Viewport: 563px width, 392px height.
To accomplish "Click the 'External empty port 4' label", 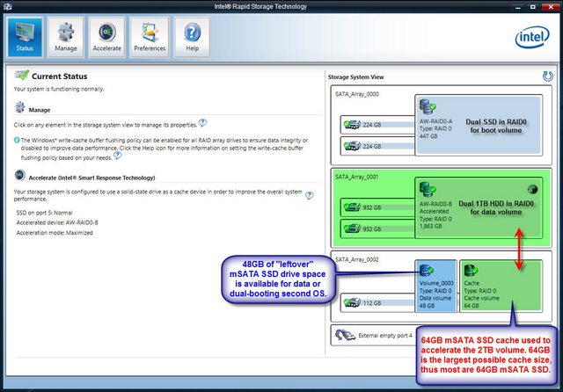I will [x=385, y=336].
